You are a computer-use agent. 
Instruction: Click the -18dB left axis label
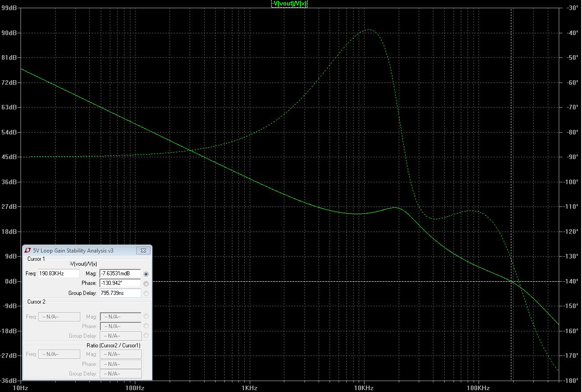9,331
